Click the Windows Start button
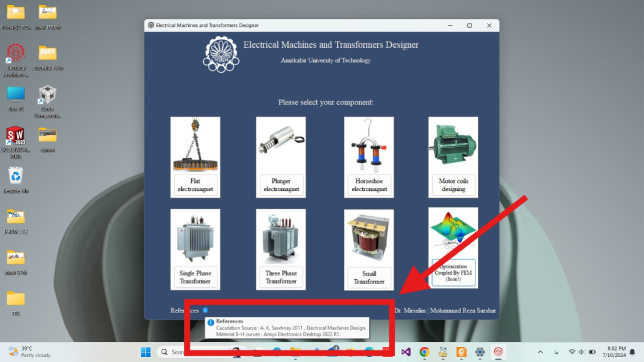The width and height of the screenshot is (644, 362). 145,352
